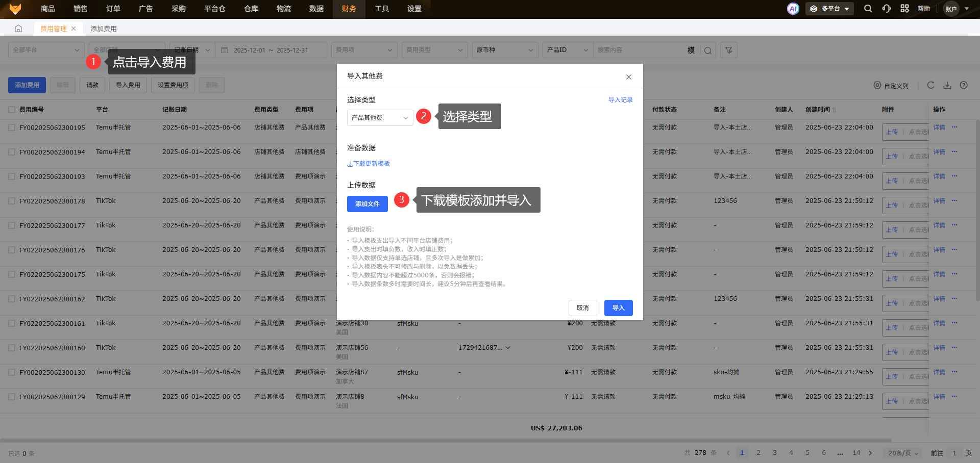Click the AI assistant icon

793,9
